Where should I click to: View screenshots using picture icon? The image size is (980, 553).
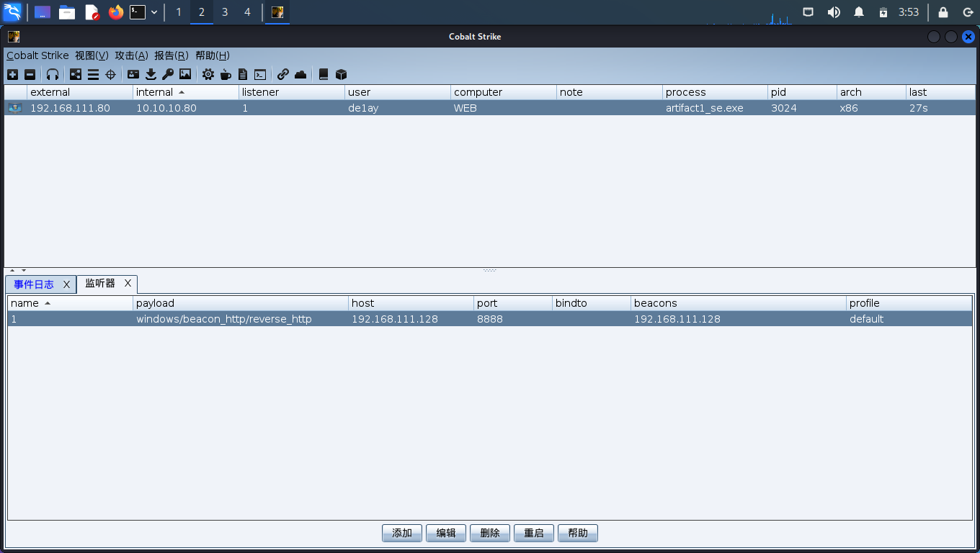pyautogui.click(x=185, y=74)
